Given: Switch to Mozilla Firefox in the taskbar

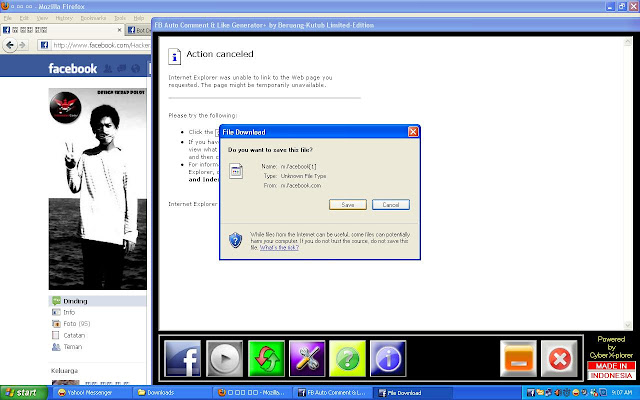Looking at the screenshot, I should click(253, 393).
